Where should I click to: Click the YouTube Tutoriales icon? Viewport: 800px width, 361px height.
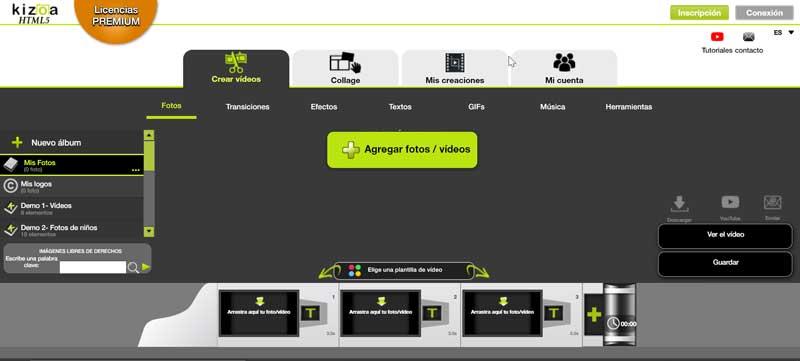coord(717,37)
